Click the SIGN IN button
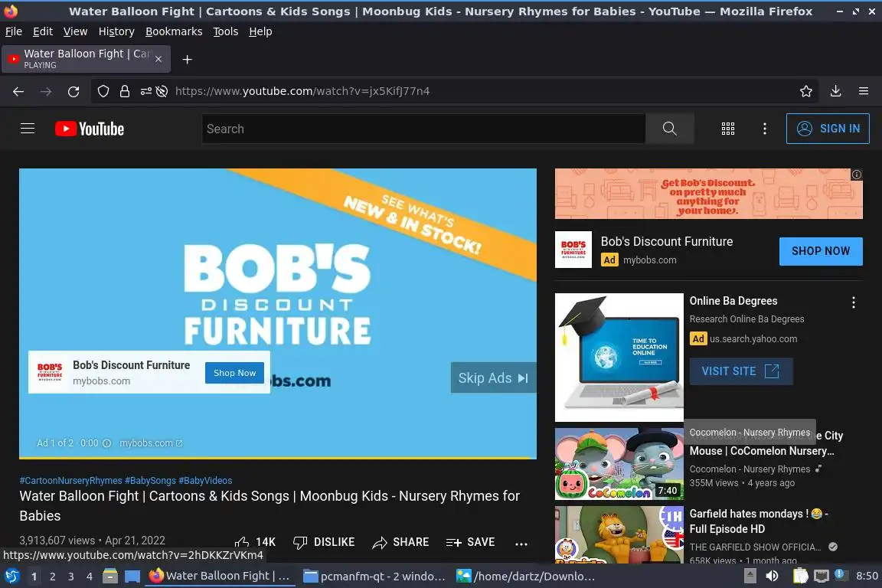The image size is (882, 588). click(828, 129)
